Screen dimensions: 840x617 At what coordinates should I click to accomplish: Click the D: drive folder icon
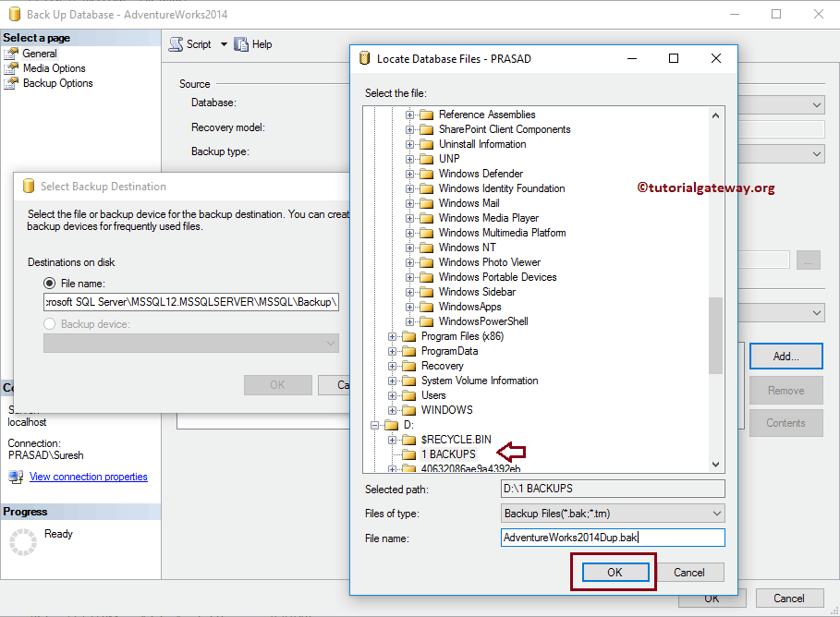[391, 425]
